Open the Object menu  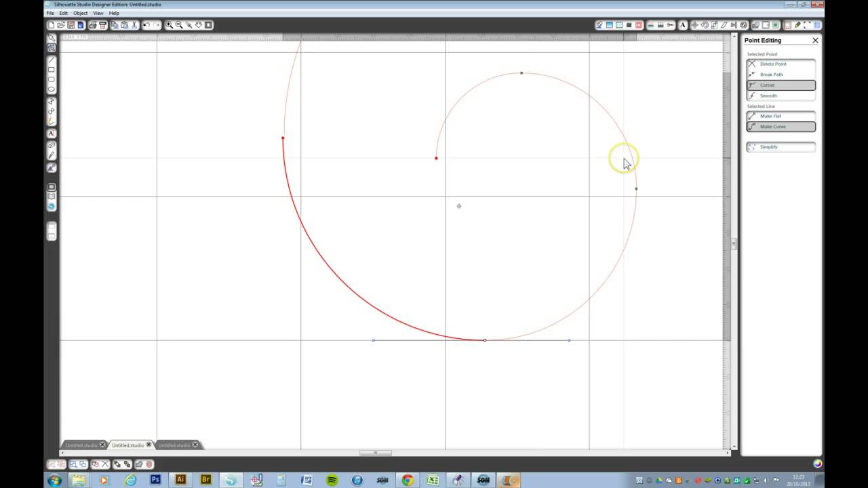coord(81,13)
